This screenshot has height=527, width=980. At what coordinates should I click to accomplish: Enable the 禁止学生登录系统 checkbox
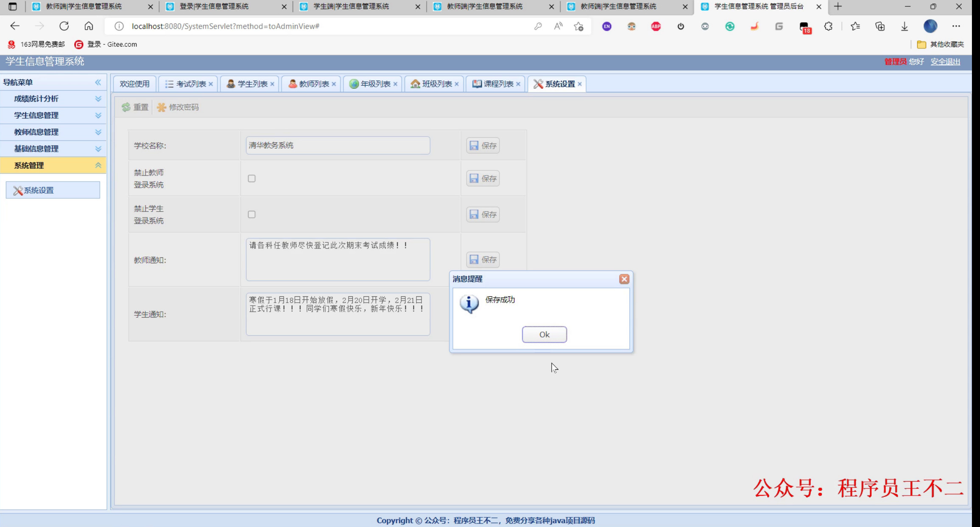click(x=252, y=215)
